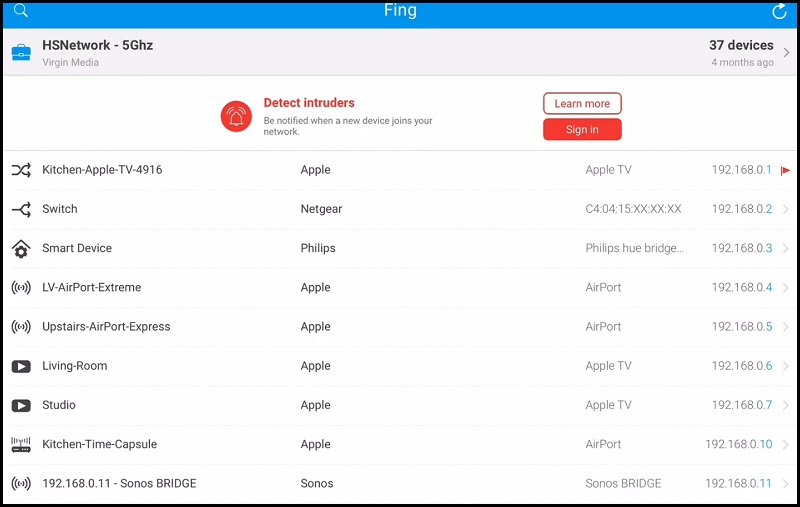Click the red Sign in button

[x=582, y=130]
